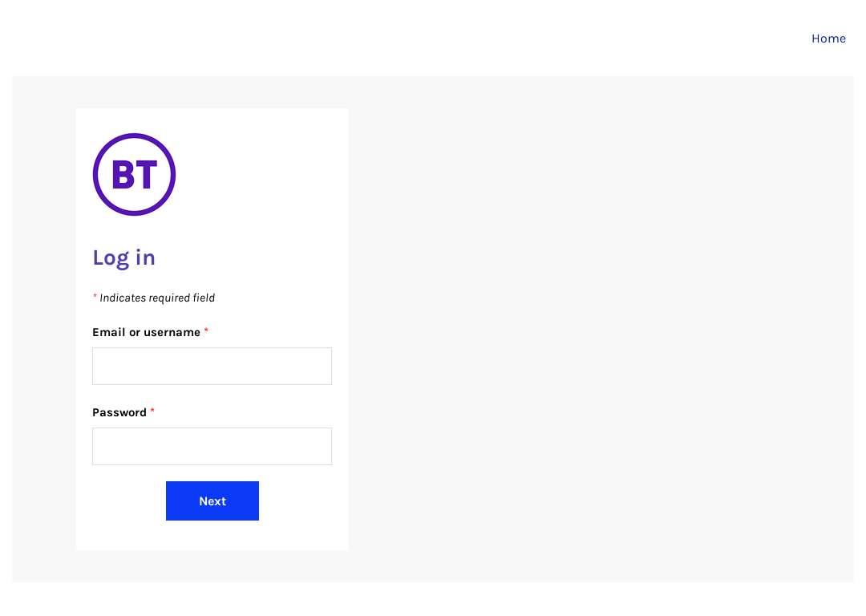Focus the Password input box
Image resolution: width=866 pixels, height=616 pixels.
click(212, 446)
